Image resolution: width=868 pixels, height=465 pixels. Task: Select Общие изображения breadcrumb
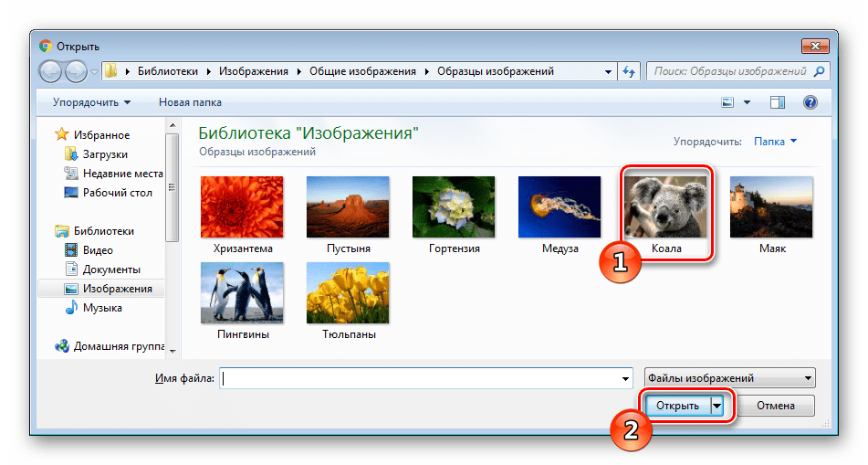[x=362, y=71]
